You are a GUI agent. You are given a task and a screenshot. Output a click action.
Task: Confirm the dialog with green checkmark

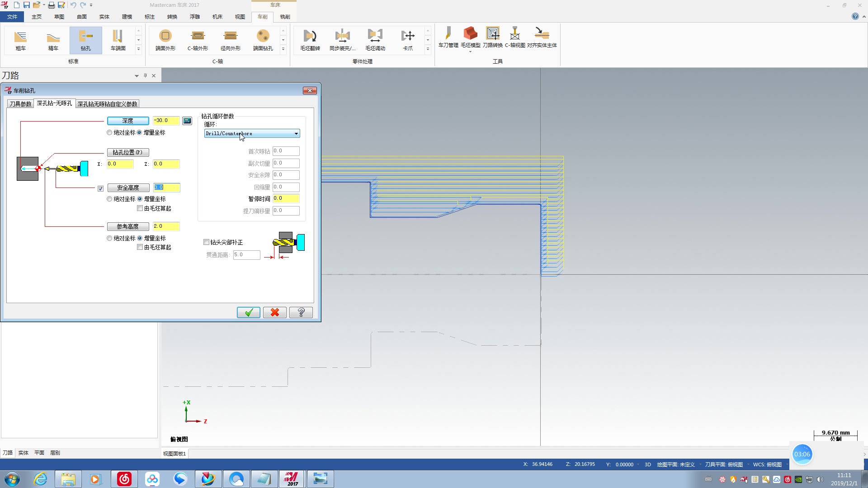[249, 312]
